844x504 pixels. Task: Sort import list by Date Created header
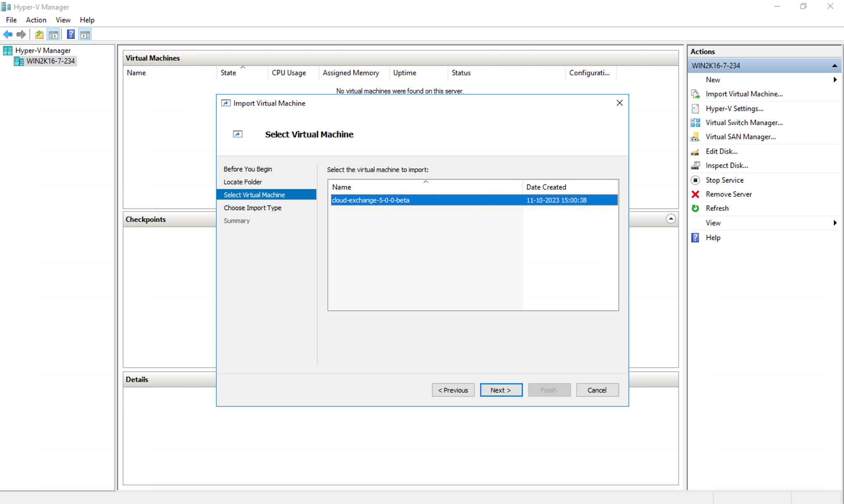[570, 187]
